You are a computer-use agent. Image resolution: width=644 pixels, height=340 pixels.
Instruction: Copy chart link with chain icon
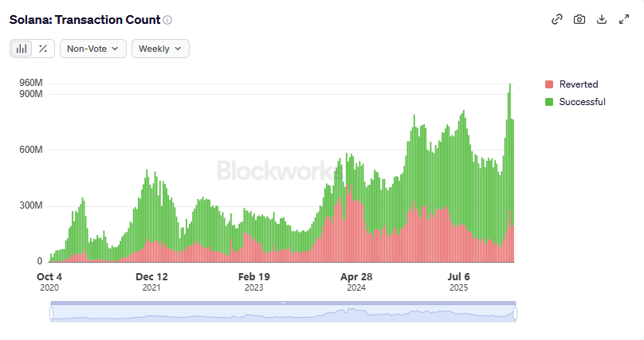click(557, 19)
